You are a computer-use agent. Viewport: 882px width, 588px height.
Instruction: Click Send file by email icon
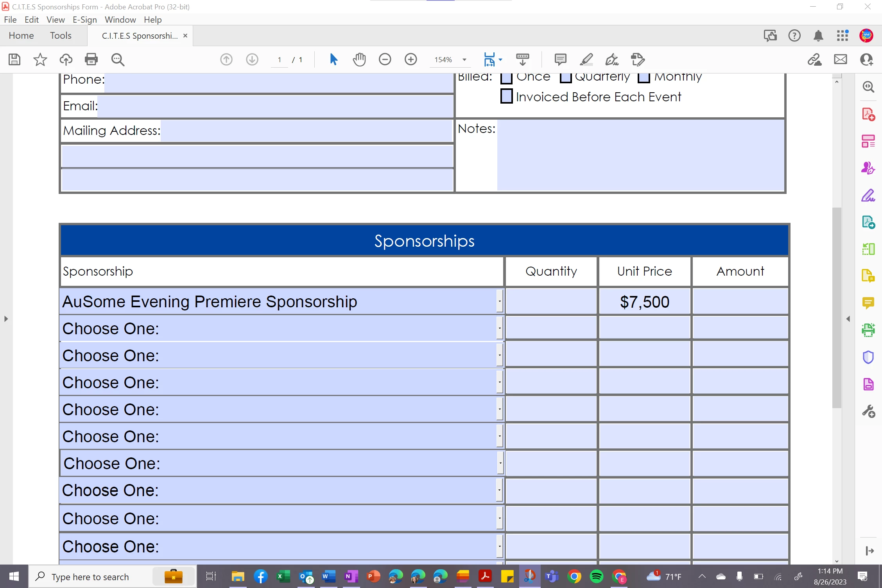(x=840, y=59)
